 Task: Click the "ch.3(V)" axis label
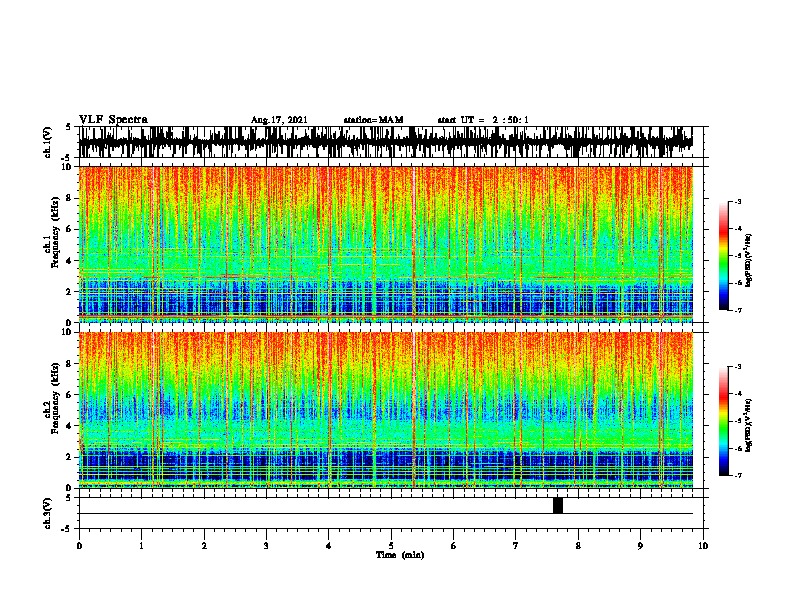coord(48,513)
